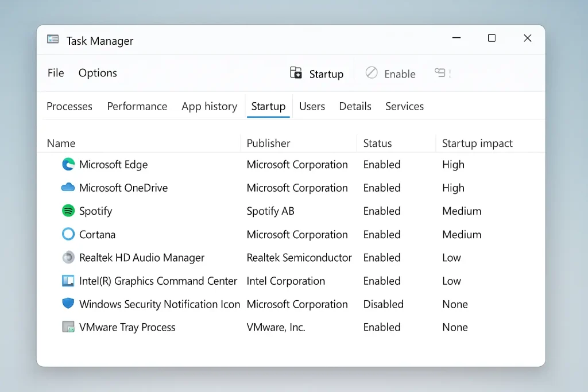Click the Realtek HD Audio Manager speaker icon
This screenshot has height=392, width=588.
pyautogui.click(x=68, y=257)
